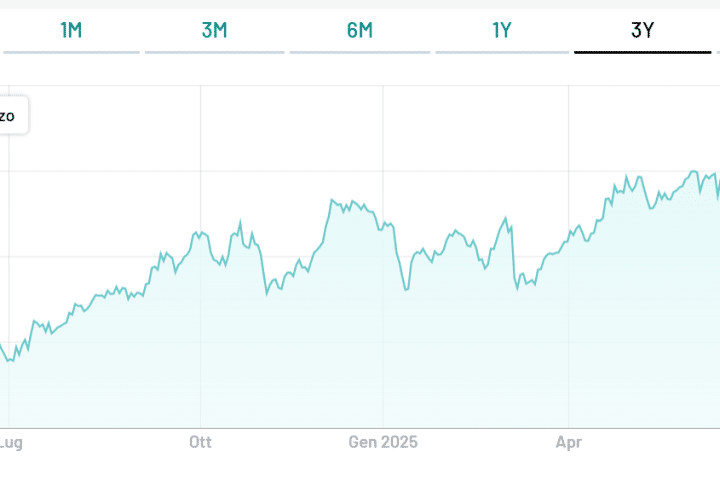Open the 1Y time range
The height and width of the screenshot is (480, 720).
[x=502, y=30]
